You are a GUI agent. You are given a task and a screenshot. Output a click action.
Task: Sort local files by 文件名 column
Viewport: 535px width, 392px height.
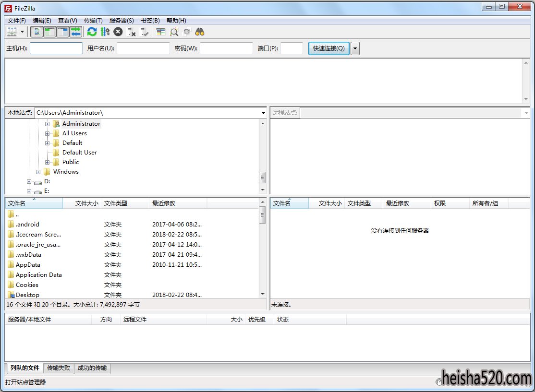click(34, 203)
